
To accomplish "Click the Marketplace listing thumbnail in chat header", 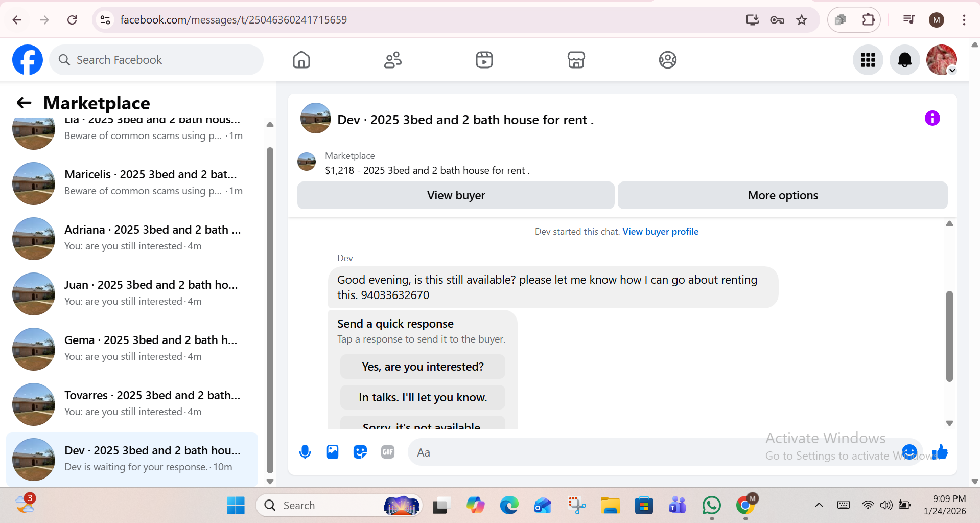I will 307,162.
